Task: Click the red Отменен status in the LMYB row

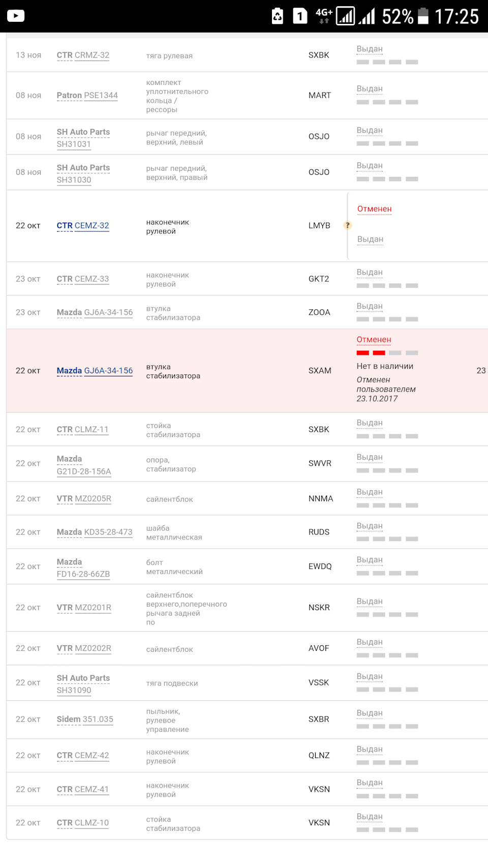Action: coord(374,209)
